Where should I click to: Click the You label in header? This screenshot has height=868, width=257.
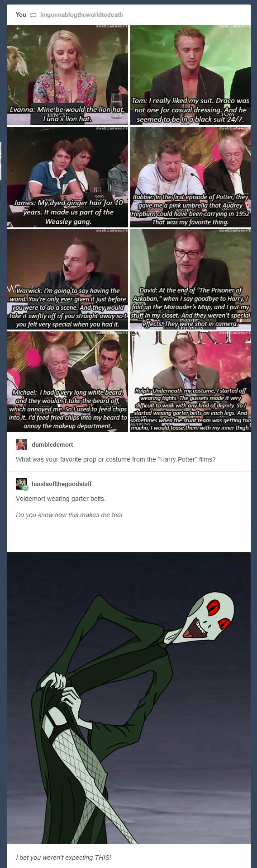pyautogui.click(x=21, y=15)
